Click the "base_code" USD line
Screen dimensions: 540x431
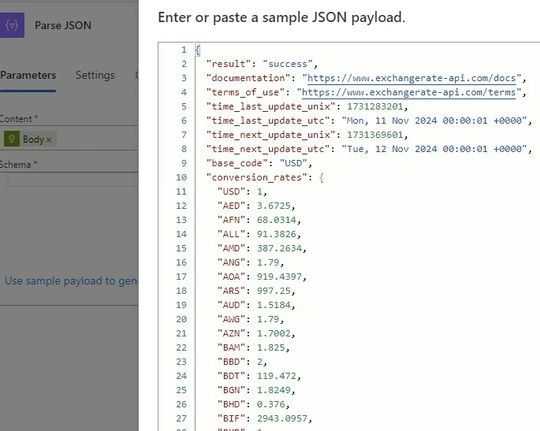click(259, 163)
